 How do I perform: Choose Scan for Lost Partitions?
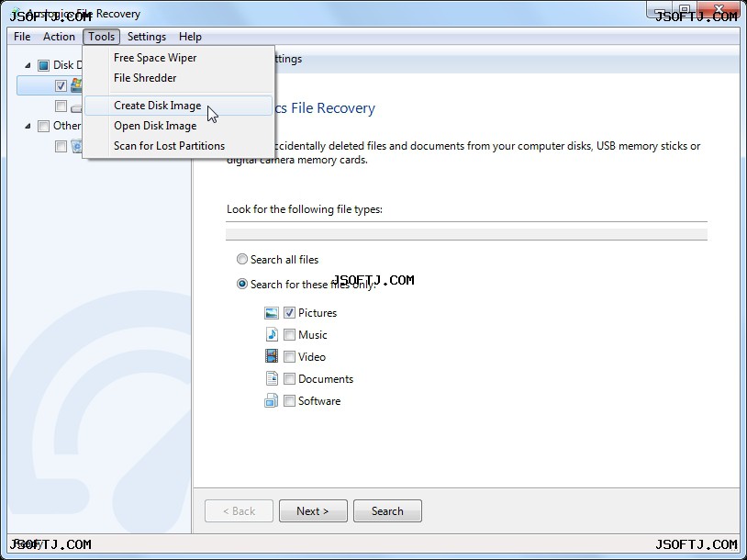(x=179, y=145)
